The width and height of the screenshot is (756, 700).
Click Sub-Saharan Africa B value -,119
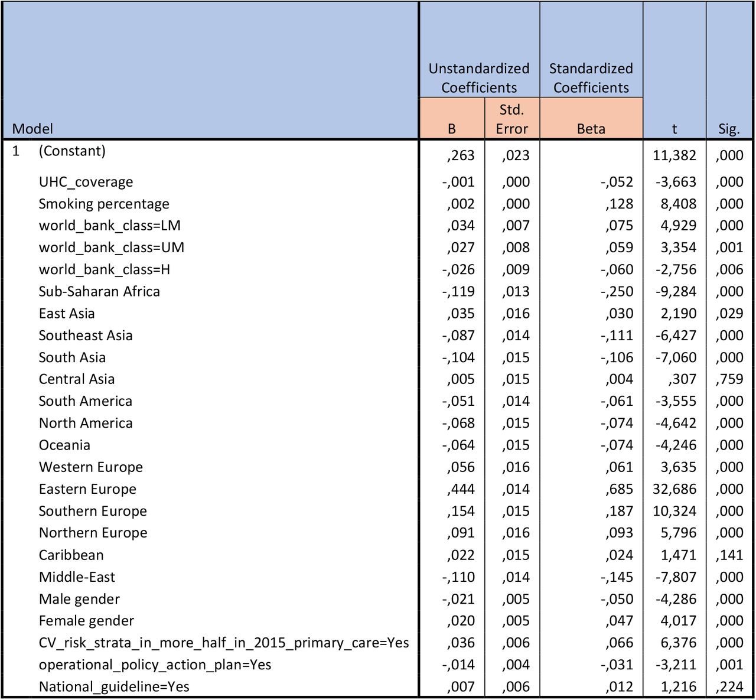458,291
